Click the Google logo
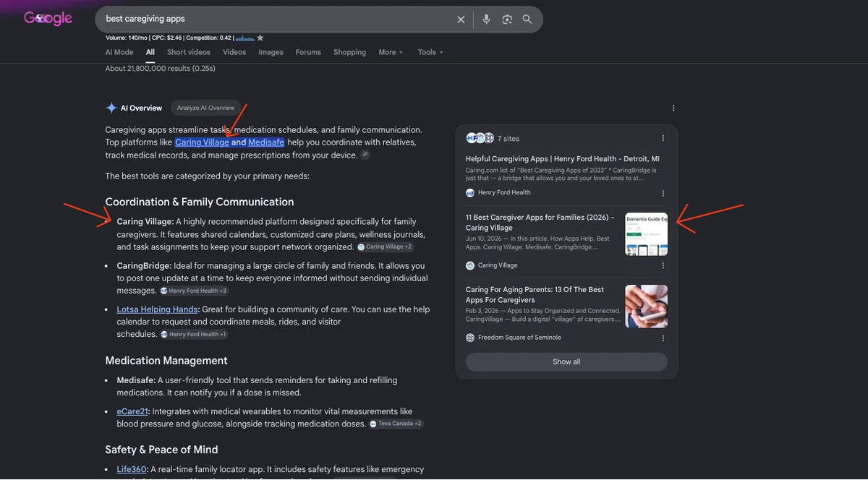Screen dimensions: 868x480 pyautogui.click(x=48, y=19)
